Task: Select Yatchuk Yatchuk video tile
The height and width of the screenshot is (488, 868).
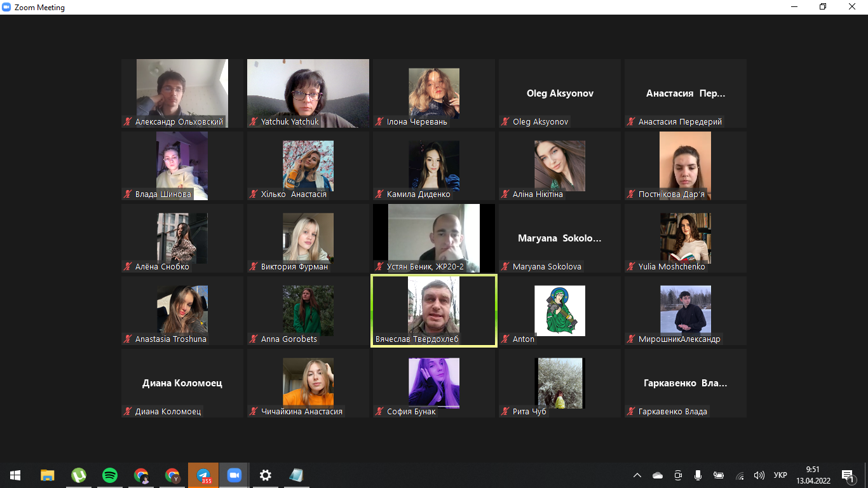Action: click(308, 93)
